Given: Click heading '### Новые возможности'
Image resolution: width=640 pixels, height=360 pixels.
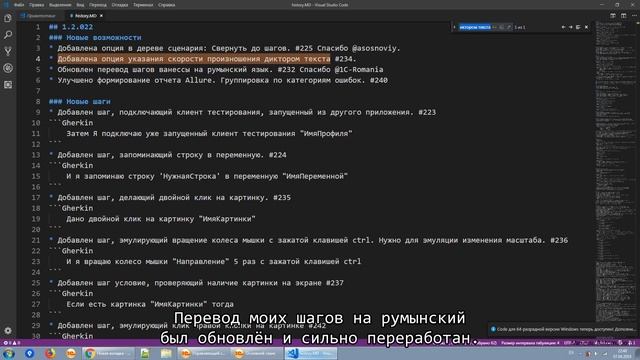Looking at the screenshot, I should pyautogui.click(x=95, y=38).
